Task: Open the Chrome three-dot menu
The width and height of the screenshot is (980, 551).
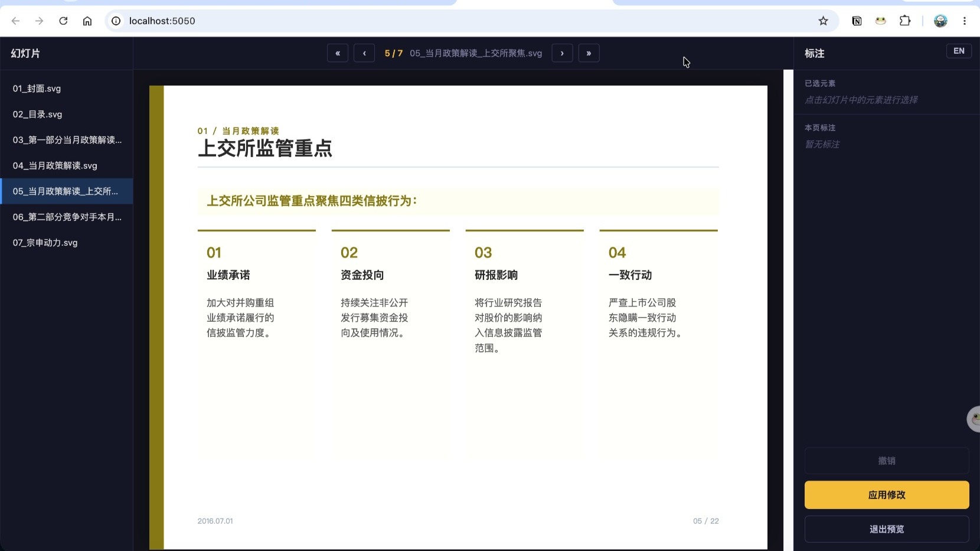Action: 965,21
